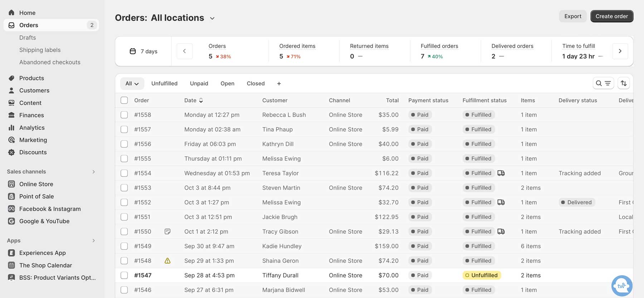Toggle the select all orders checkbox
The image size is (644, 298).
pos(124,100)
